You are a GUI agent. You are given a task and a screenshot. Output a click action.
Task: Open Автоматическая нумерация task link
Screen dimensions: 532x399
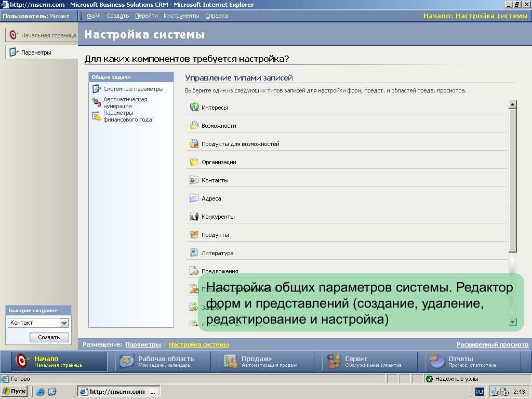click(125, 102)
